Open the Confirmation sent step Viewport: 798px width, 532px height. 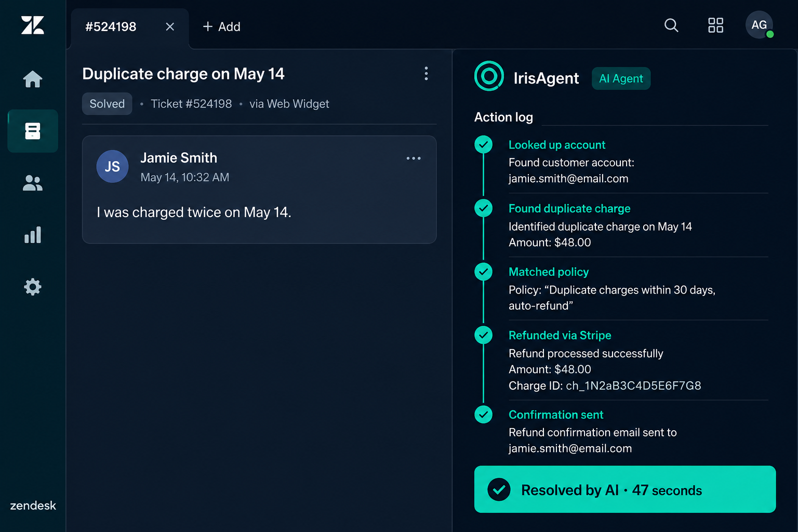click(x=556, y=415)
